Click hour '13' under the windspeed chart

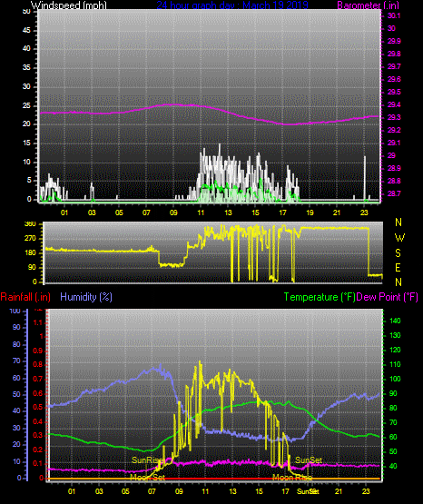point(228,212)
